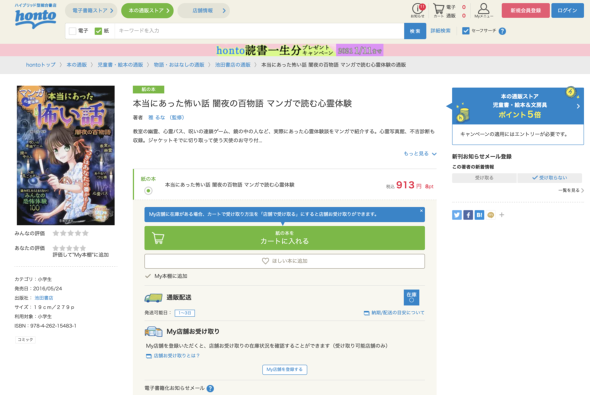Go to 物語・おはなしの通販 breadcrumb
This screenshot has height=395, width=590.
click(x=179, y=65)
